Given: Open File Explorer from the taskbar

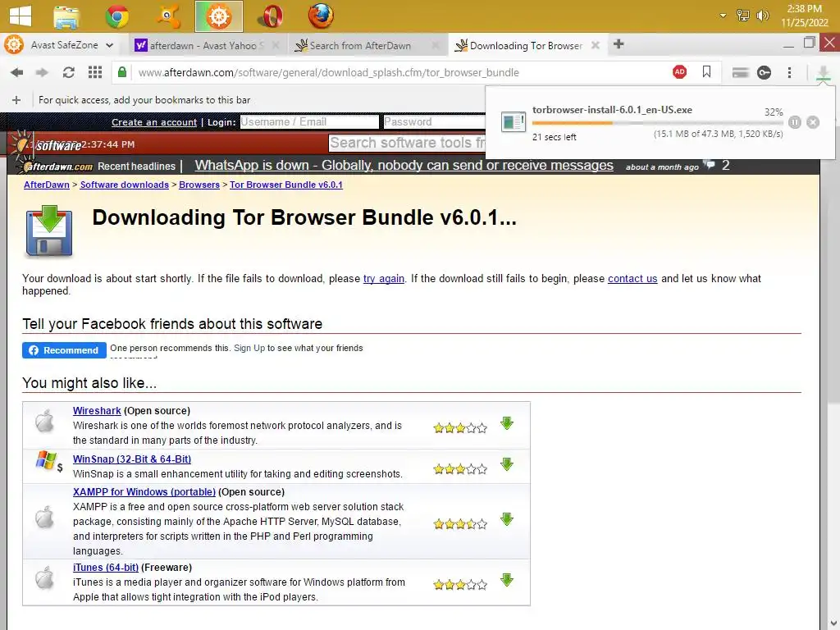Looking at the screenshot, I should point(67,16).
